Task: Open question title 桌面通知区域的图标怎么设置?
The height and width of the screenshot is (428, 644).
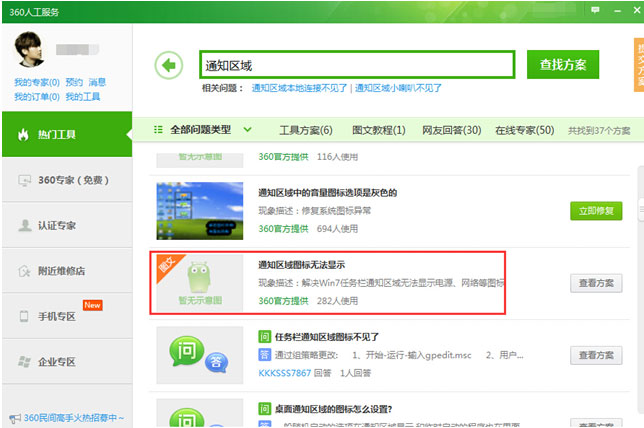Action: [x=334, y=409]
